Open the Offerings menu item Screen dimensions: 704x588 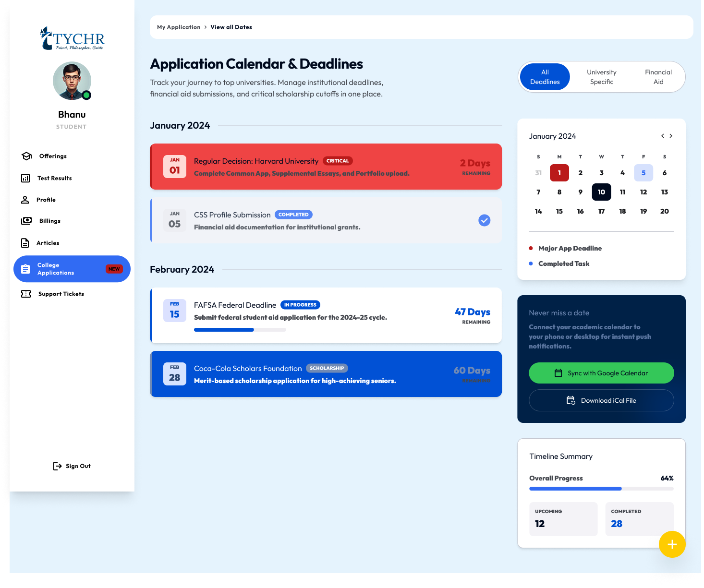pos(72,156)
